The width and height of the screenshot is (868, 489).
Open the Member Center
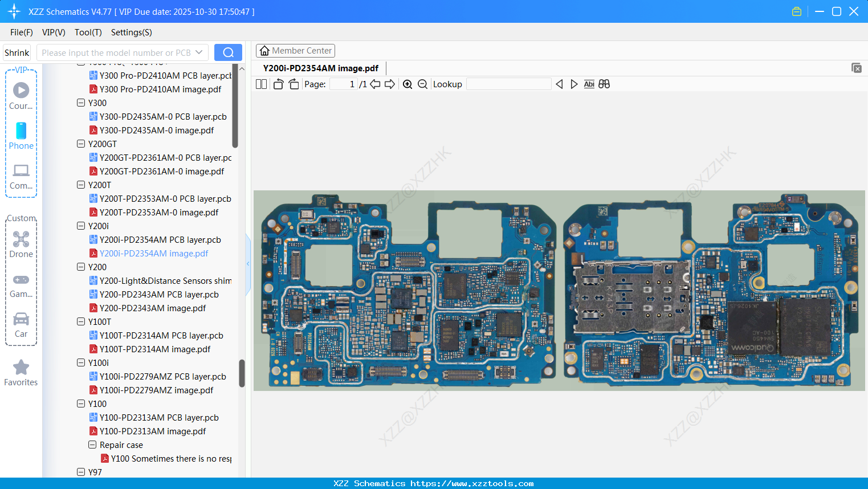pos(295,51)
